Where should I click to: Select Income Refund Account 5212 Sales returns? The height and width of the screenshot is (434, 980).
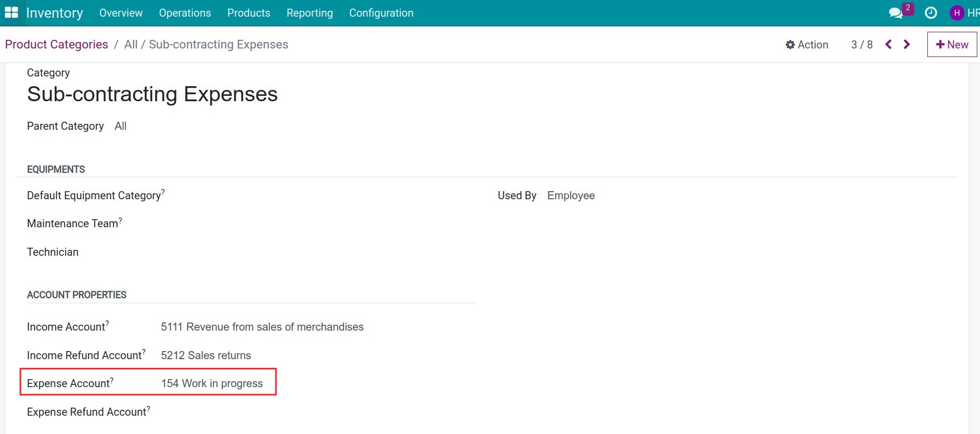206,355
